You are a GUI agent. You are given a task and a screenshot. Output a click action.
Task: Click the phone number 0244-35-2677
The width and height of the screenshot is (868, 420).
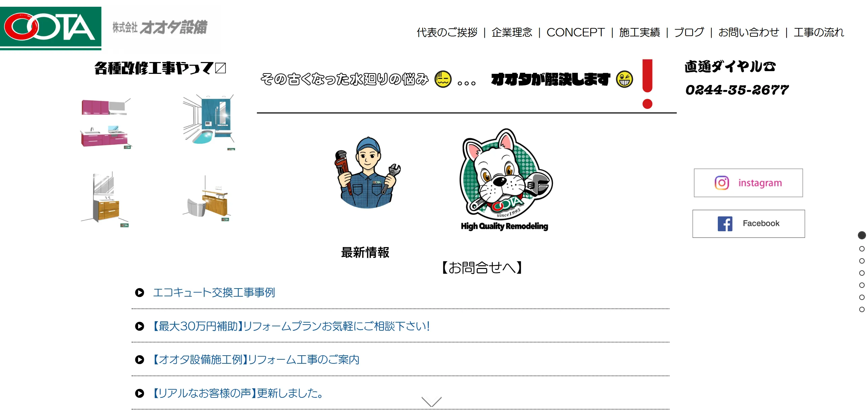pyautogui.click(x=737, y=90)
